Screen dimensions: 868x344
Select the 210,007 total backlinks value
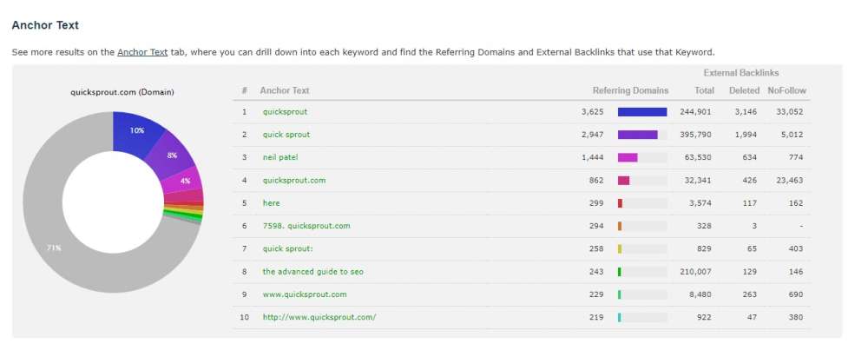coord(695,271)
